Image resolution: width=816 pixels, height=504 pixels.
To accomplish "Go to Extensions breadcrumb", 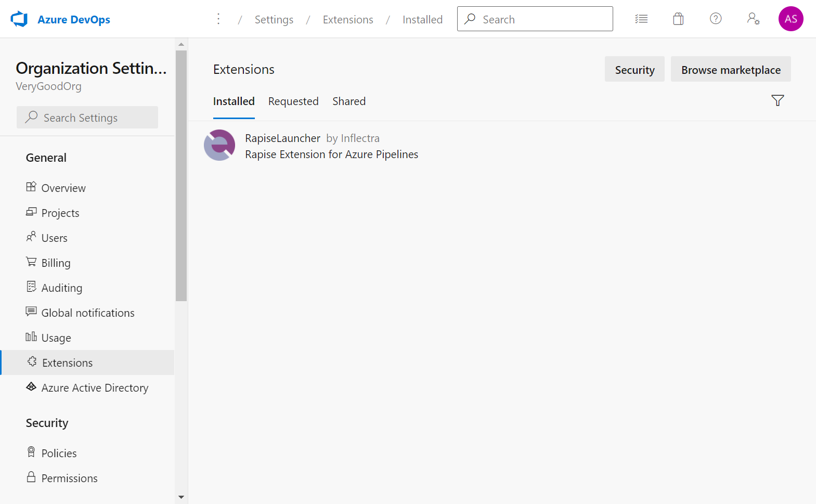I will 348,19.
